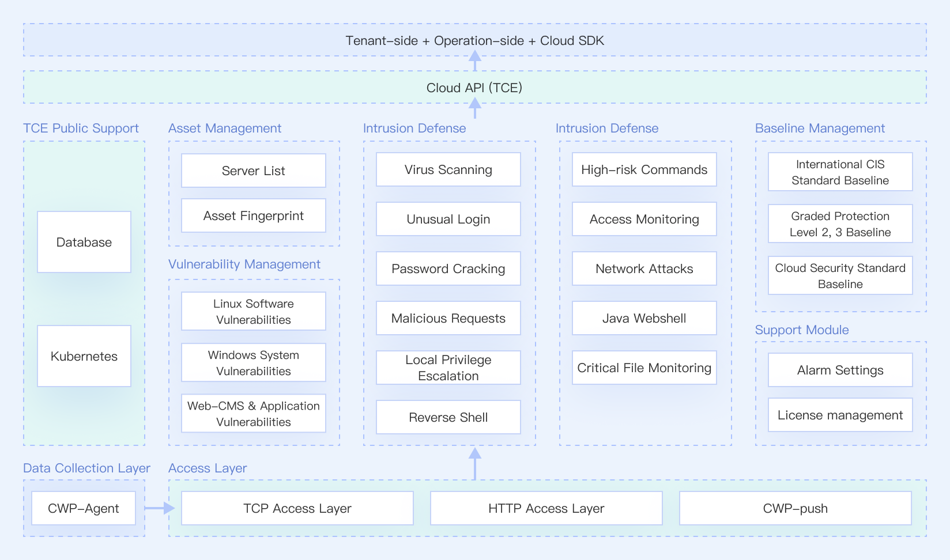Click the "Kubernetes" box
950x560 pixels.
[84, 356]
